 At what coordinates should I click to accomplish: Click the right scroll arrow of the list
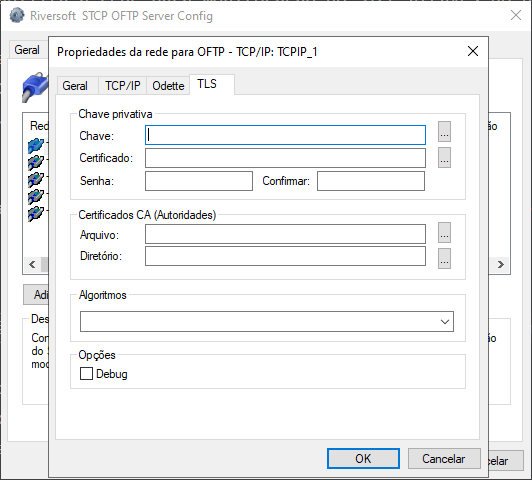click(501, 264)
